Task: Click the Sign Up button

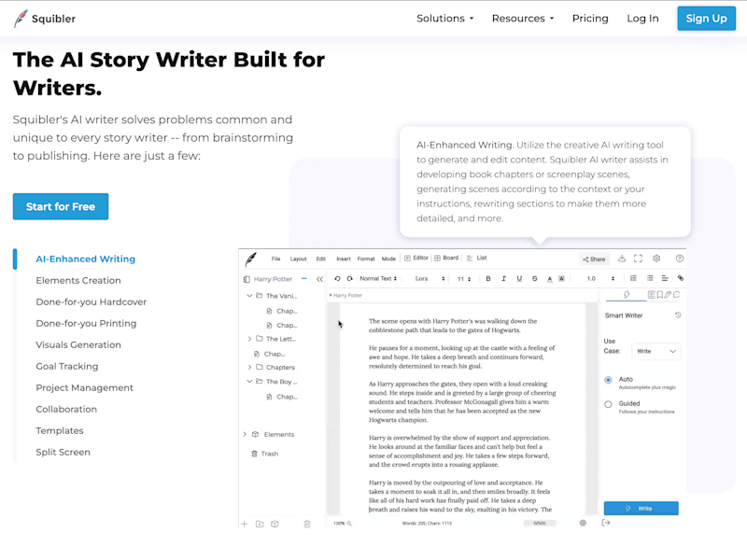Action: (706, 19)
